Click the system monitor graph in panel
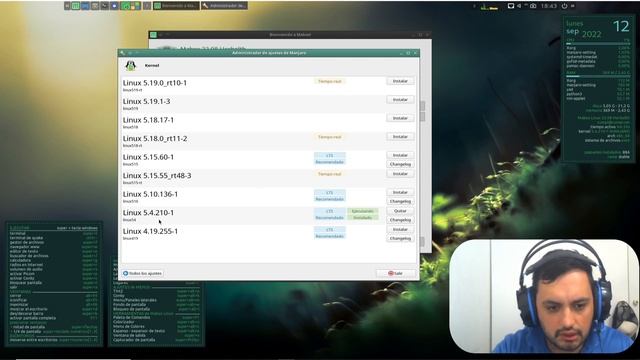 [489, 6]
